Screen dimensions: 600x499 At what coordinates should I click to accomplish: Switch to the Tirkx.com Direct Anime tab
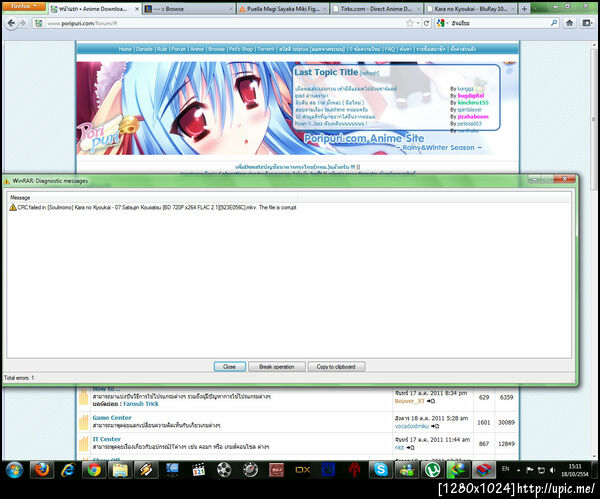tap(376, 9)
